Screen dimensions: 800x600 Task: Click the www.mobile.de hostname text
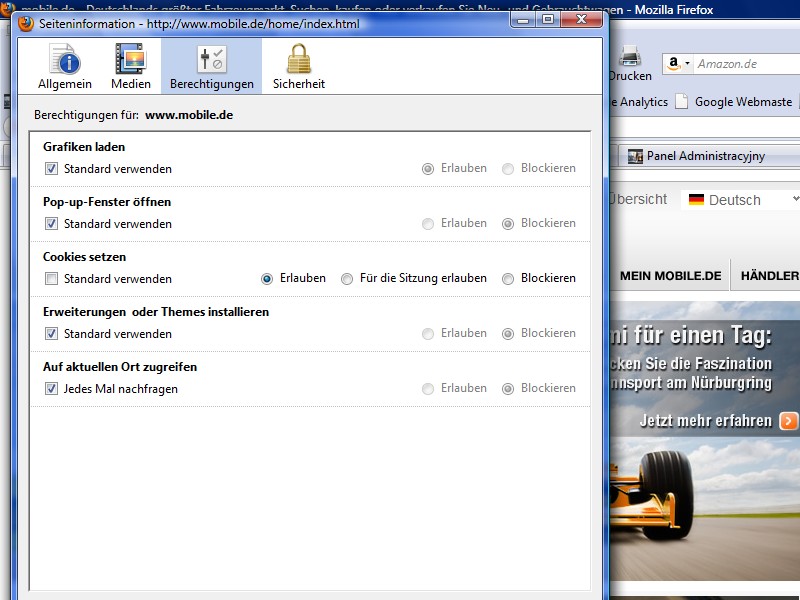pyautogui.click(x=189, y=115)
